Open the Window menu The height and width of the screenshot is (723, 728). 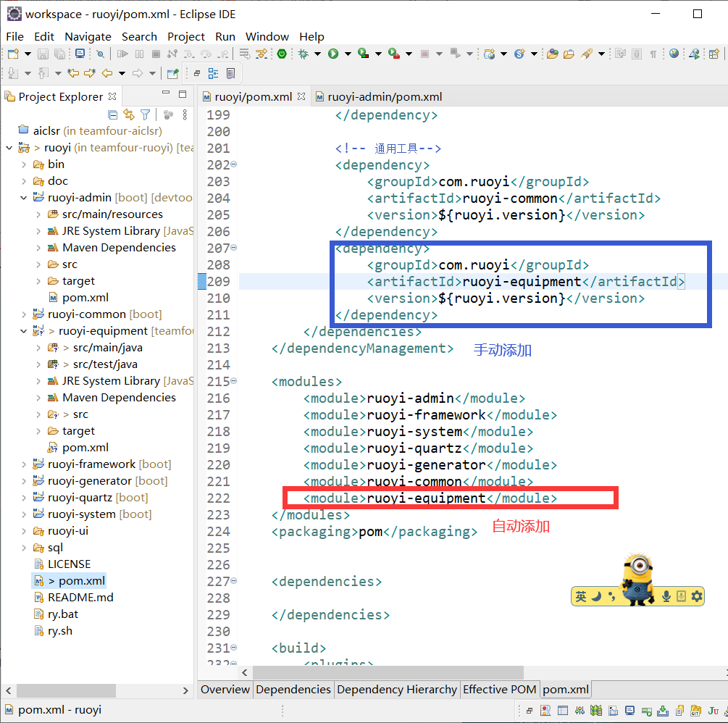click(x=267, y=36)
